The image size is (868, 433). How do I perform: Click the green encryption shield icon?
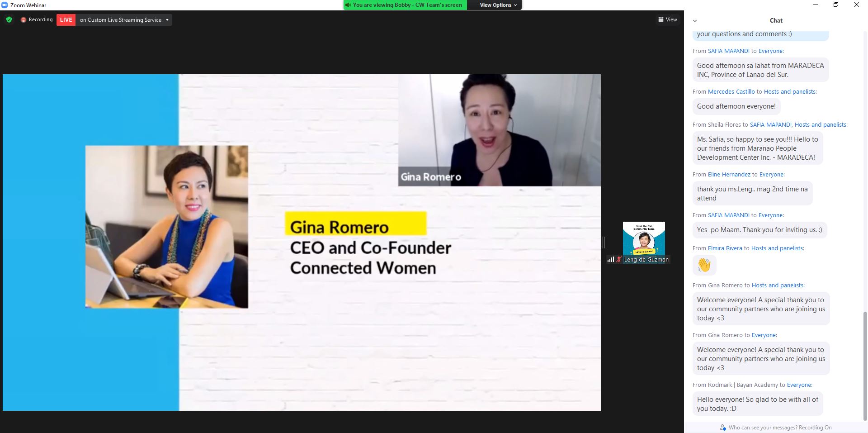(9, 19)
